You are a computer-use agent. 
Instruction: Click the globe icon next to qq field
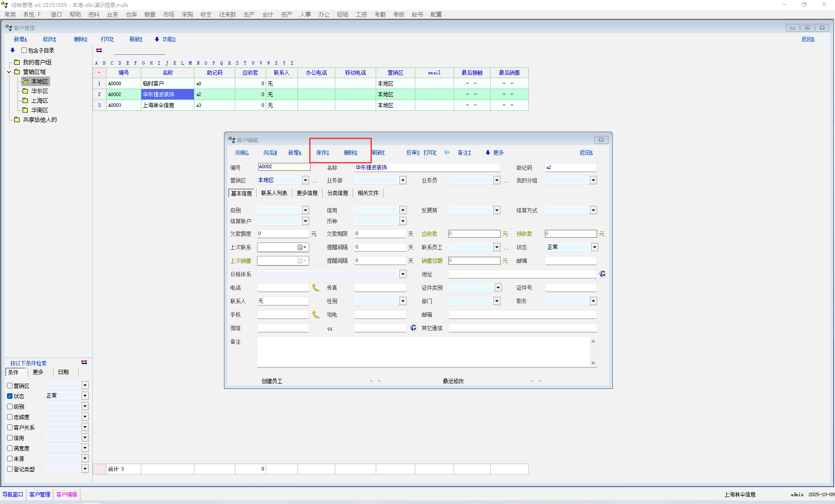click(413, 328)
